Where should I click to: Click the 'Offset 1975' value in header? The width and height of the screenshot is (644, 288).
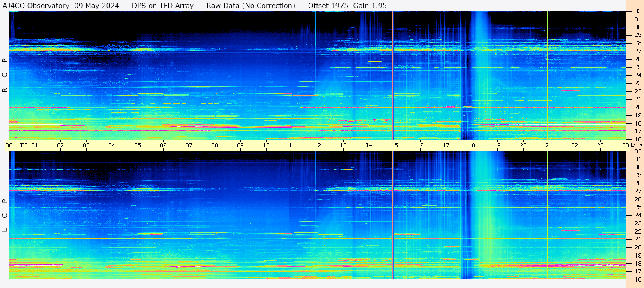click(x=328, y=6)
